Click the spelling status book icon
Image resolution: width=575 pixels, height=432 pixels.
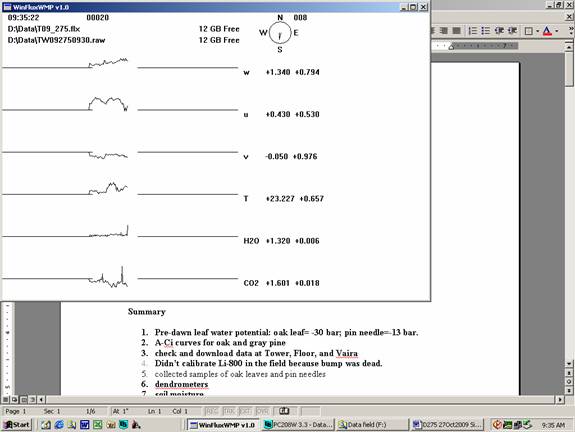click(284, 411)
